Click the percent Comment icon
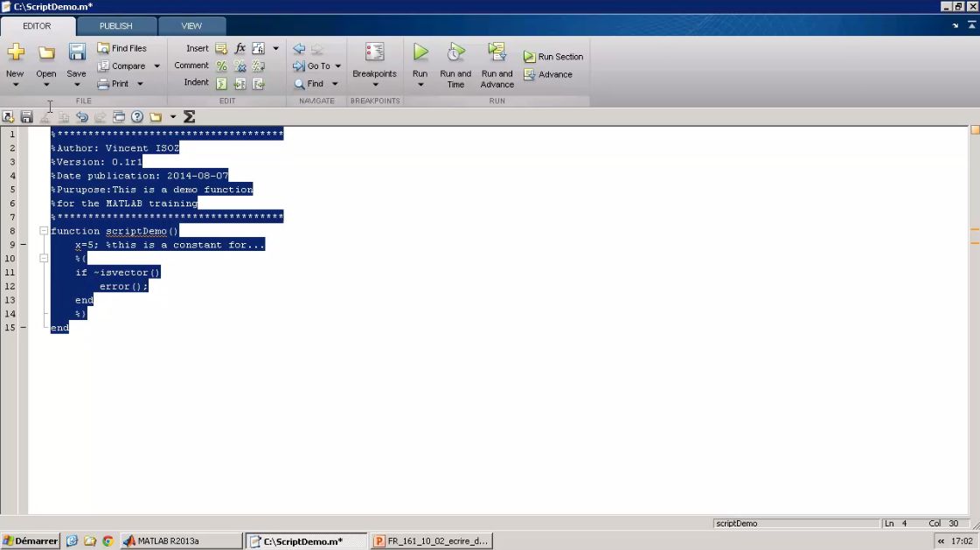The width and height of the screenshot is (980, 550). click(222, 66)
